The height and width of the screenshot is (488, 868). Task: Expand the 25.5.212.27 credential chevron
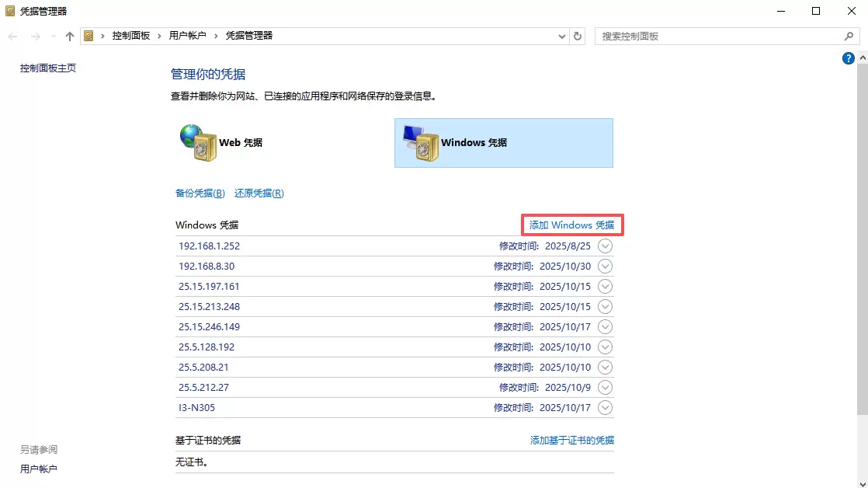tap(606, 387)
